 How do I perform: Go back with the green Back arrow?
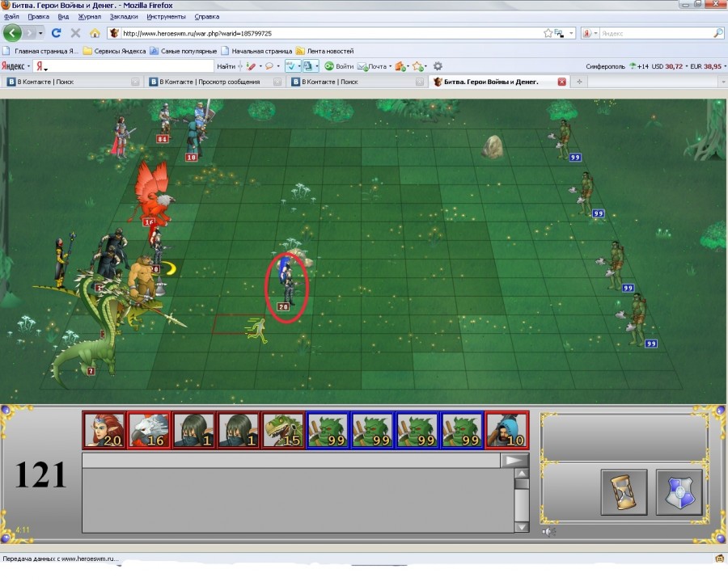coord(12,33)
